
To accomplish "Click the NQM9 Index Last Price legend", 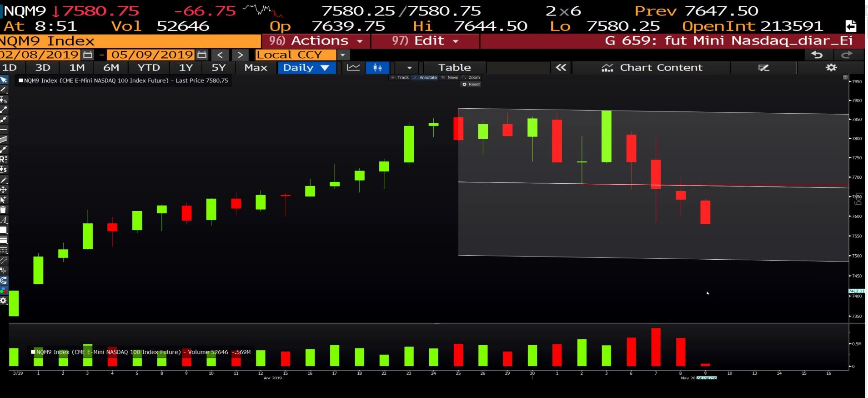I will [124, 81].
